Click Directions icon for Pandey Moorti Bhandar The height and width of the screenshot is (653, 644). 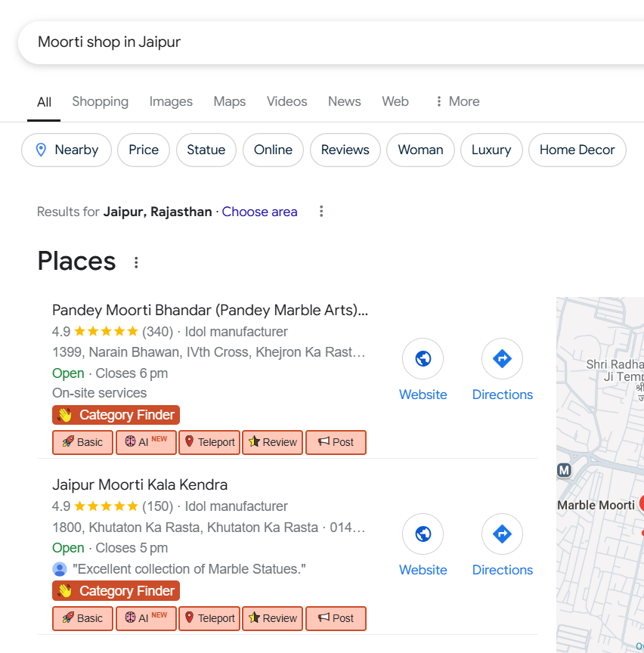click(x=502, y=358)
